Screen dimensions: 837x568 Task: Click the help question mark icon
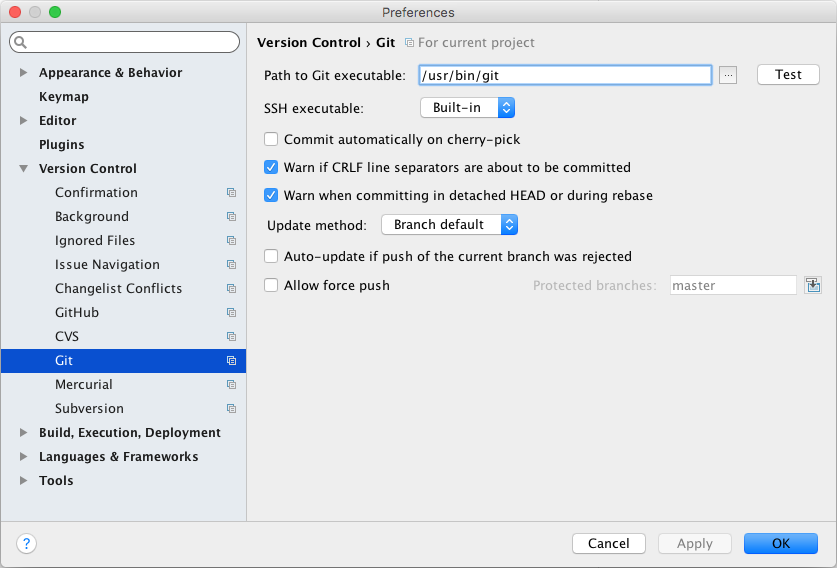click(x=27, y=543)
